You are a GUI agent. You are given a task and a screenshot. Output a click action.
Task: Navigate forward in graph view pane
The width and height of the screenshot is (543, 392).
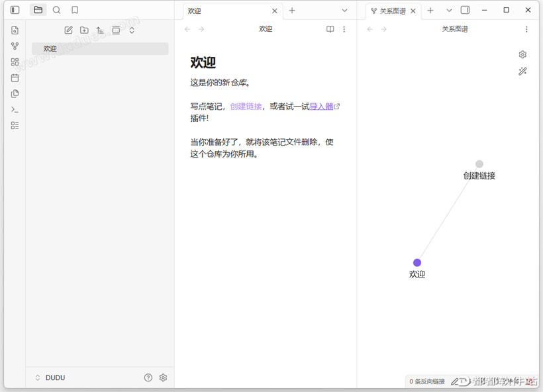pyautogui.click(x=383, y=29)
